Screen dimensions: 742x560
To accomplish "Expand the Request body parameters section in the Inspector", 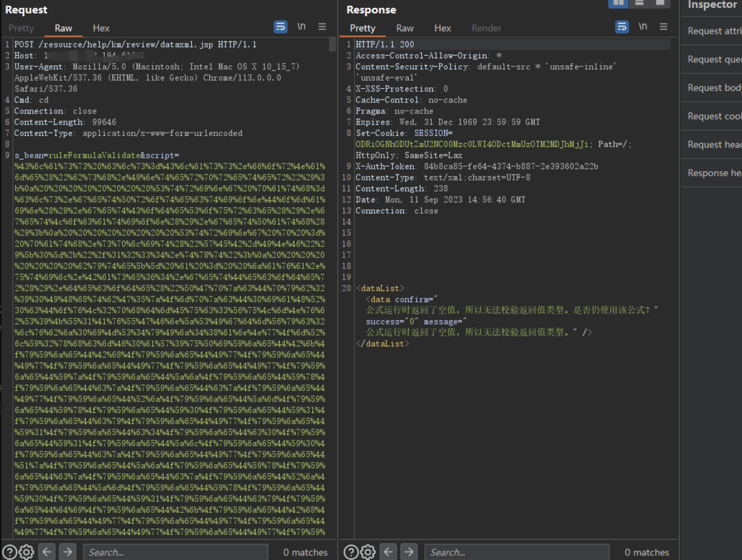I will coord(712,88).
